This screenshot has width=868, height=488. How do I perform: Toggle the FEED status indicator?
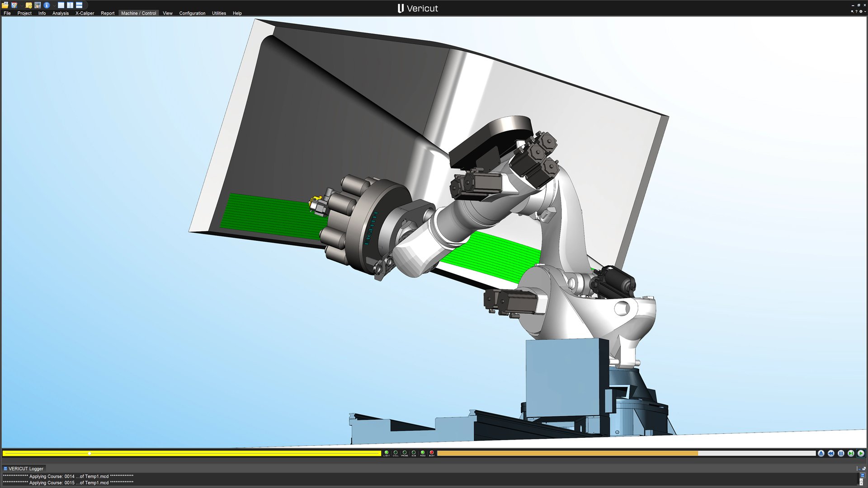point(423,453)
